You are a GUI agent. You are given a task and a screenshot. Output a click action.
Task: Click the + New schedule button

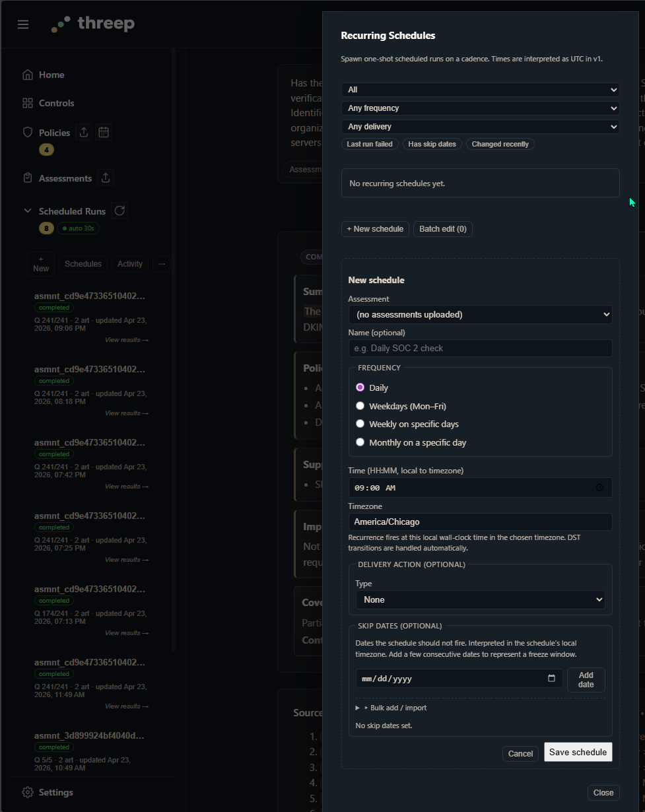tap(375, 229)
